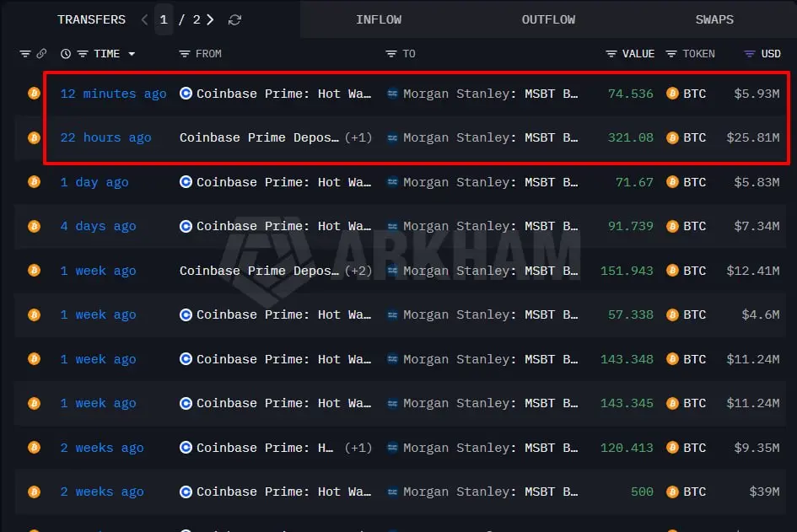Viewport: 797px width, 532px height.
Task: Open the TIME column filter icon
Action: click(x=83, y=54)
